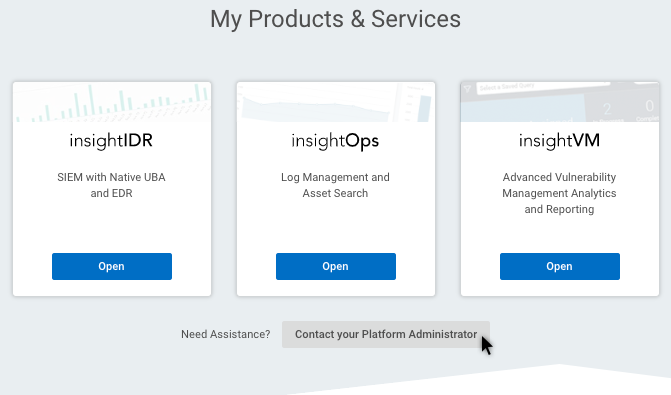671x395 pixels.
Task: Click the tall teal bar in insightIDR chart
Action: point(91,100)
